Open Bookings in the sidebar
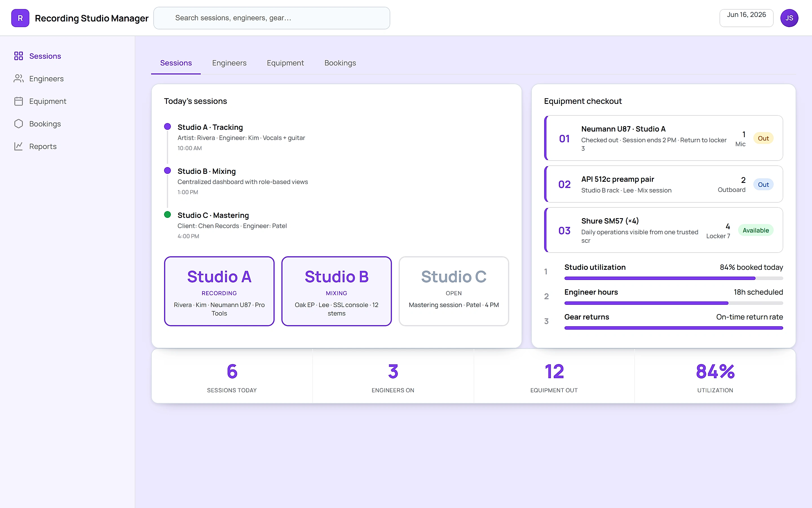 click(67, 124)
